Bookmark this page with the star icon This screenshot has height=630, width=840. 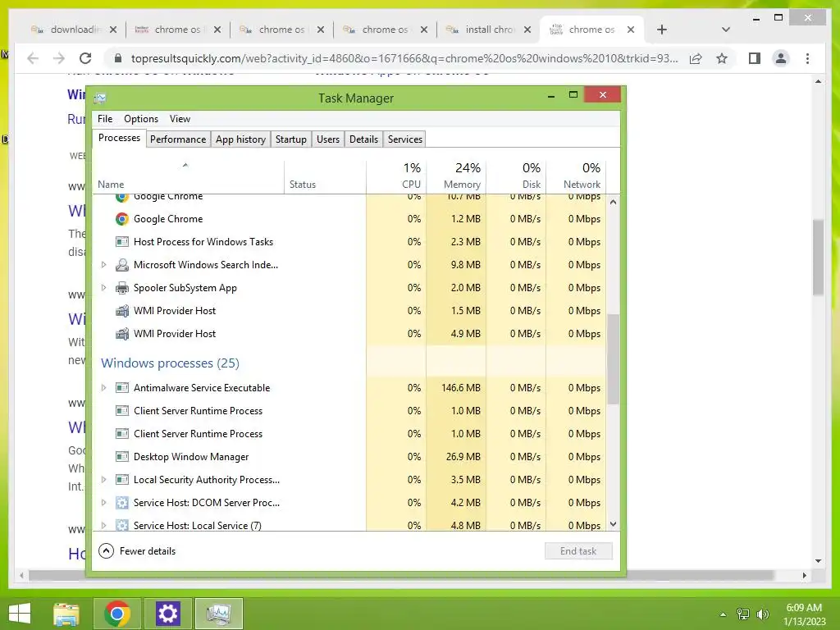click(x=722, y=58)
